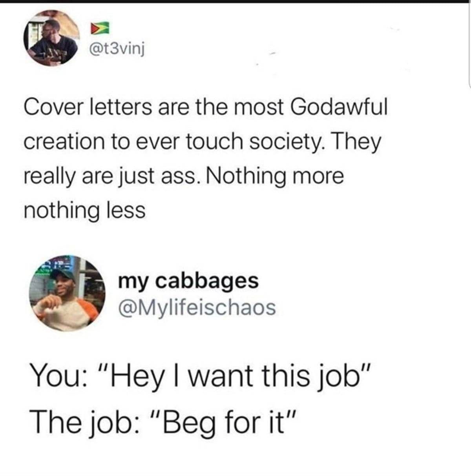Click the black bar at top edge

point(235,2)
